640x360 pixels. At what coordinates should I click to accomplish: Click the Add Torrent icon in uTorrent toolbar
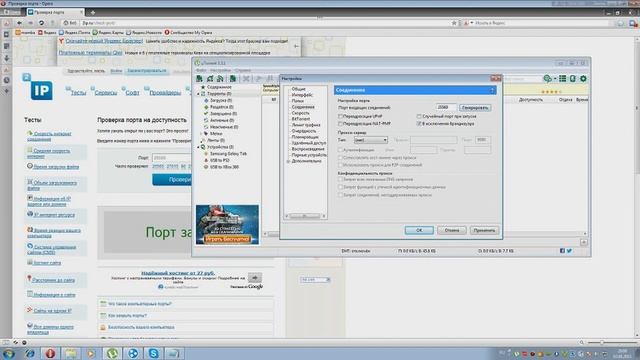coord(199,78)
